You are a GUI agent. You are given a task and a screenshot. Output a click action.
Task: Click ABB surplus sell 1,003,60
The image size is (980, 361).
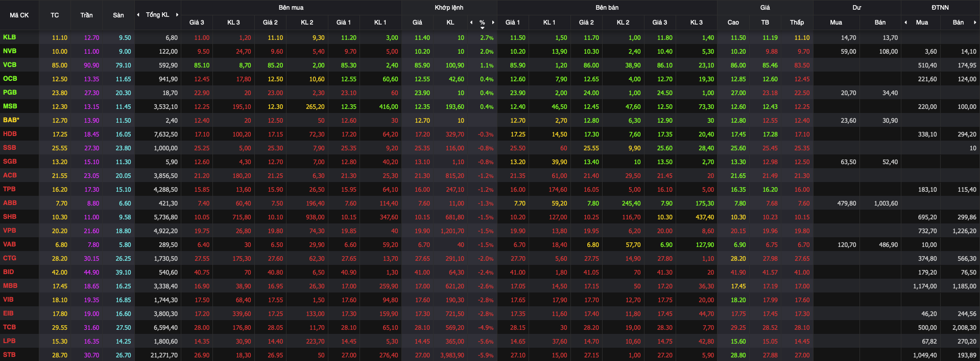point(886,204)
